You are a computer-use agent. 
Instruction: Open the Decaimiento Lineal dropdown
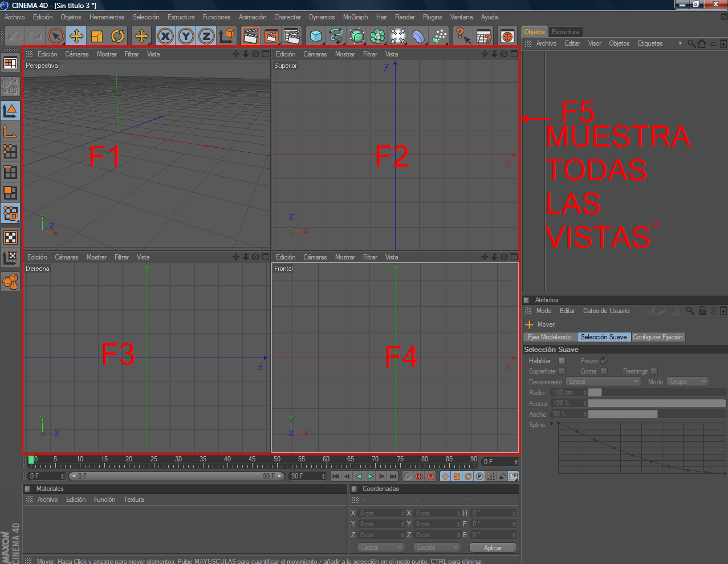(603, 382)
